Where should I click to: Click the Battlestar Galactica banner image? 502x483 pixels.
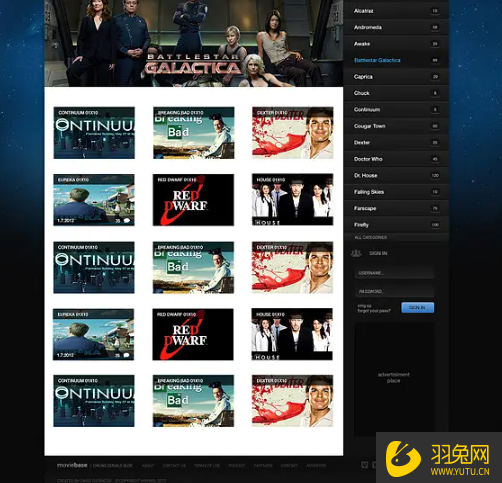coord(194,43)
